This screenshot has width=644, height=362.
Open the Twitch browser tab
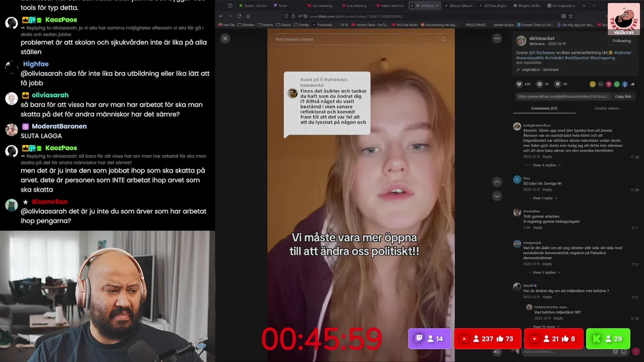pyautogui.click(x=280, y=6)
